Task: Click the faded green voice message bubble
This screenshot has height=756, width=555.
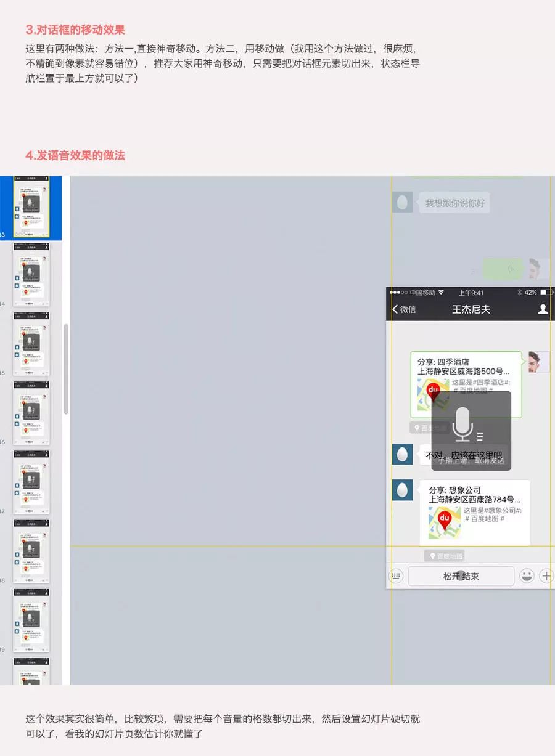Action: point(503,269)
